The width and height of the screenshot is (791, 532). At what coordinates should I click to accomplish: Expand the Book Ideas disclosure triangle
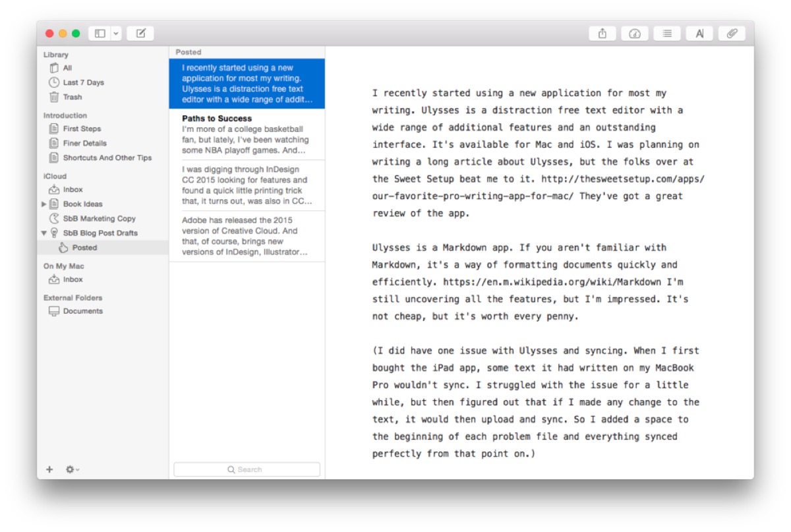click(x=44, y=204)
